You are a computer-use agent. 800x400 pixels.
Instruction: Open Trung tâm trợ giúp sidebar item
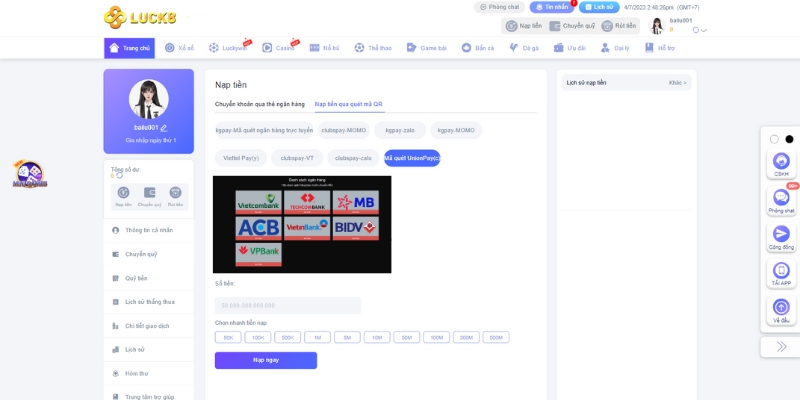tap(148, 396)
